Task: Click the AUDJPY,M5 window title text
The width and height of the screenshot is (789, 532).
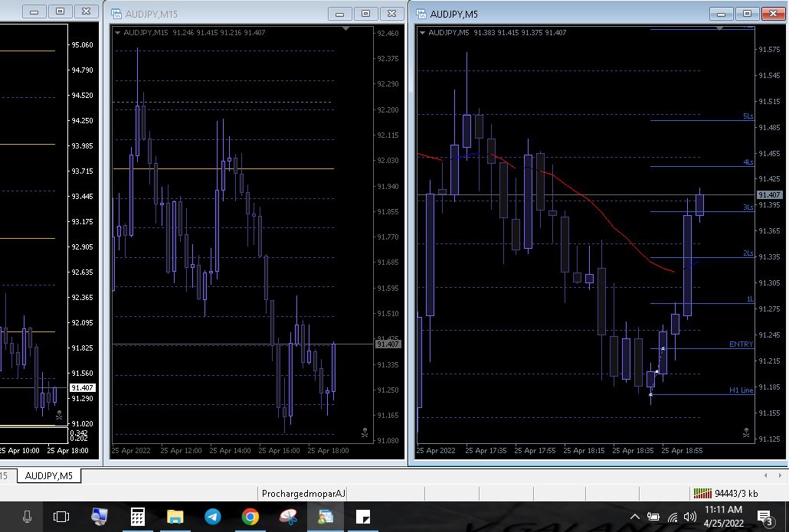Action: pos(454,14)
